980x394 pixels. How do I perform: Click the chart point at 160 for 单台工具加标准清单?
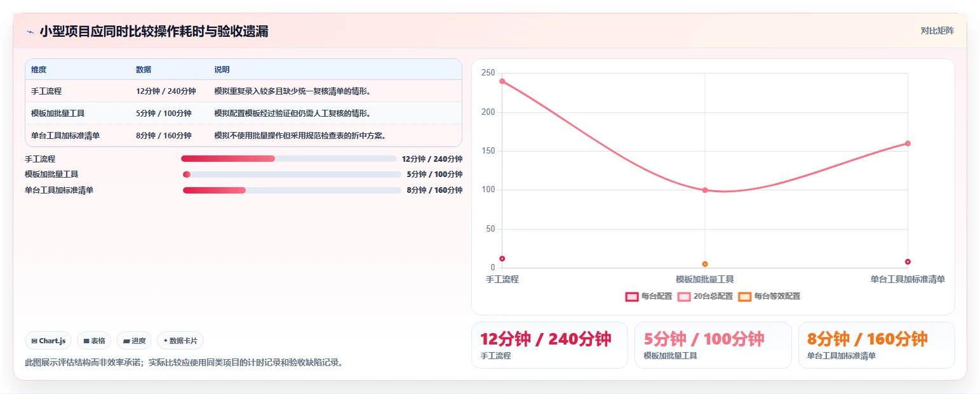pyautogui.click(x=908, y=143)
